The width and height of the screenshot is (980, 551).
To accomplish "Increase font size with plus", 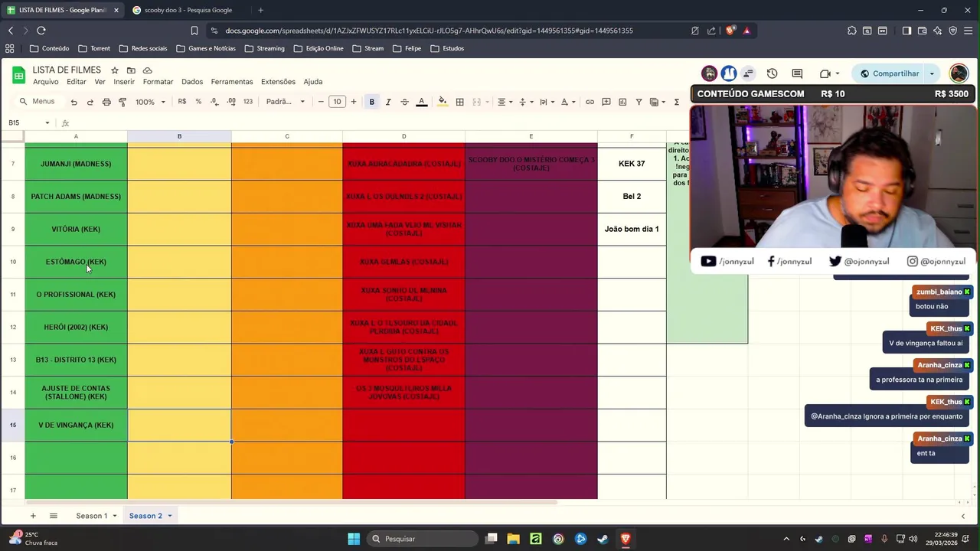I will (353, 102).
